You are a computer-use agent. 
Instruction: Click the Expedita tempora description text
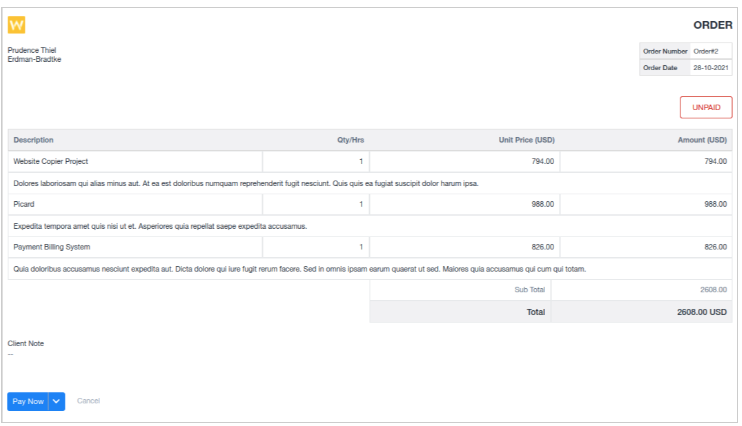pyautogui.click(x=160, y=226)
